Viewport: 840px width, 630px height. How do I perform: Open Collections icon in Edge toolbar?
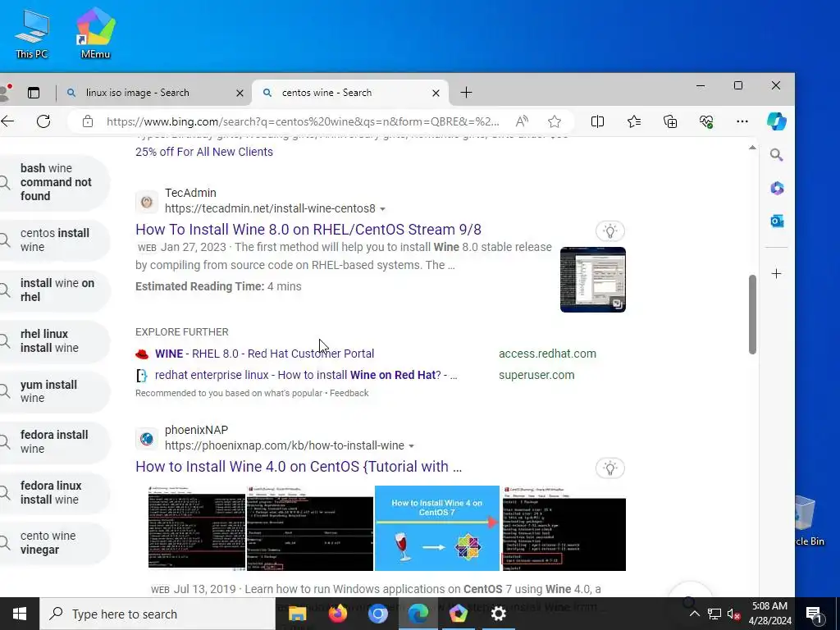pos(670,121)
